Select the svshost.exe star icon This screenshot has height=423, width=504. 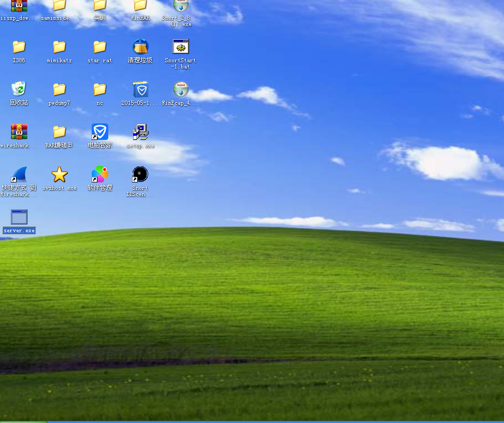(x=60, y=174)
